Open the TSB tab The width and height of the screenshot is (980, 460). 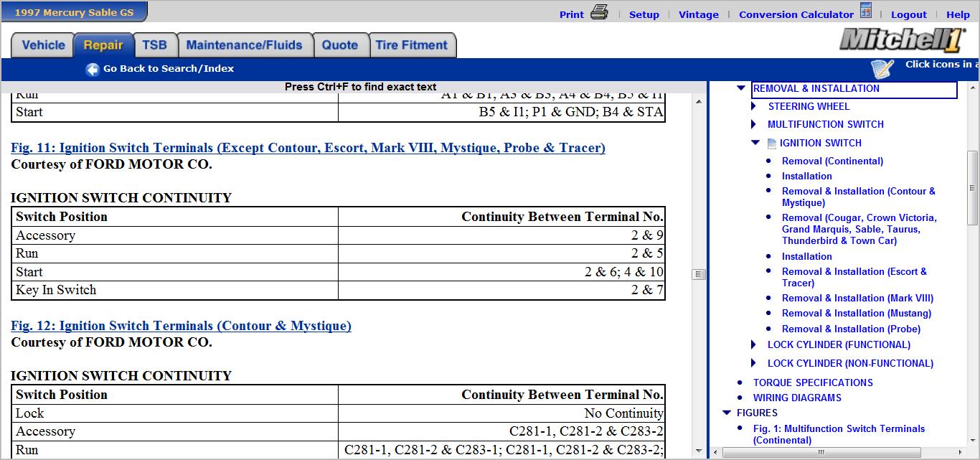pyautogui.click(x=154, y=45)
